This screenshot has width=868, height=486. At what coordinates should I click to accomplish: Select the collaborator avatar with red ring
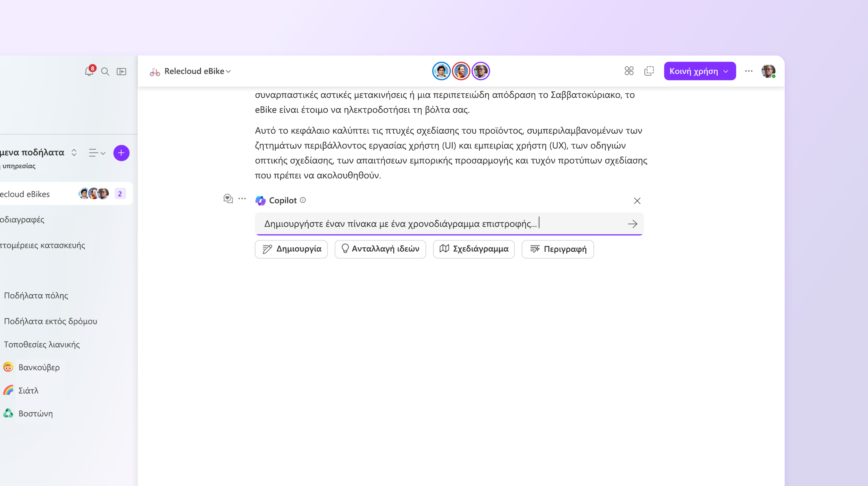click(x=461, y=71)
